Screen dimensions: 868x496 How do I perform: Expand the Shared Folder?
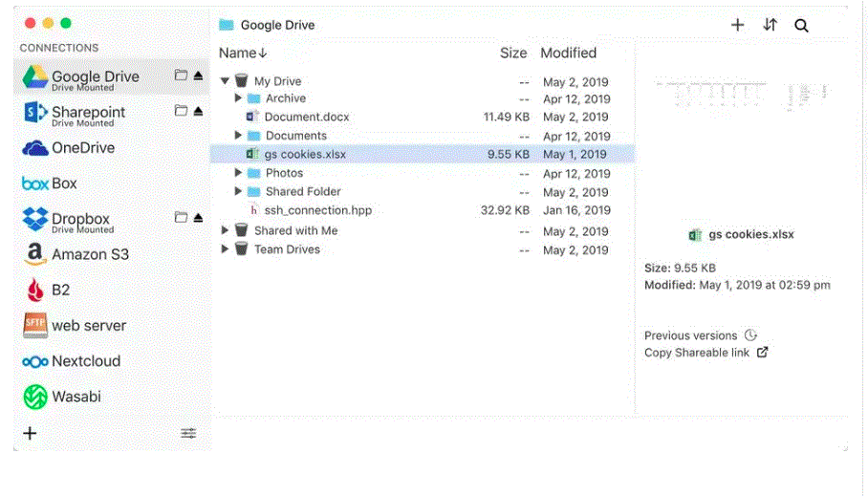[x=238, y=191]
